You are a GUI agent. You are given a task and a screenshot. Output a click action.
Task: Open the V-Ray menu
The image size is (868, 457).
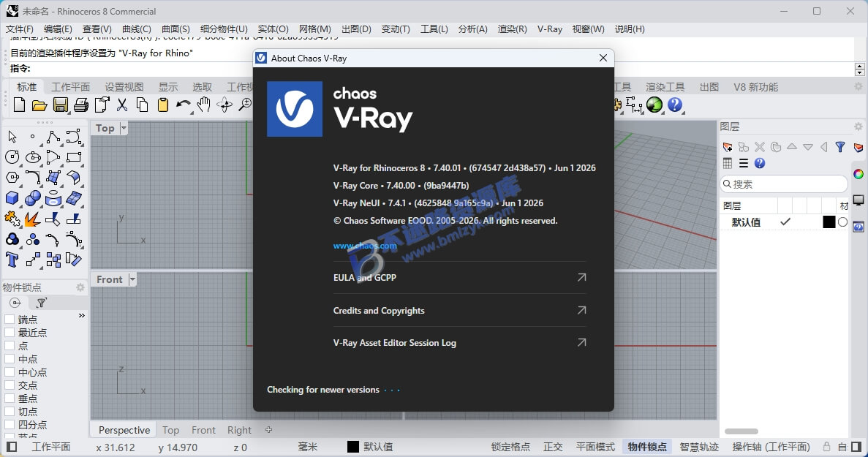[x=550, y=29]
